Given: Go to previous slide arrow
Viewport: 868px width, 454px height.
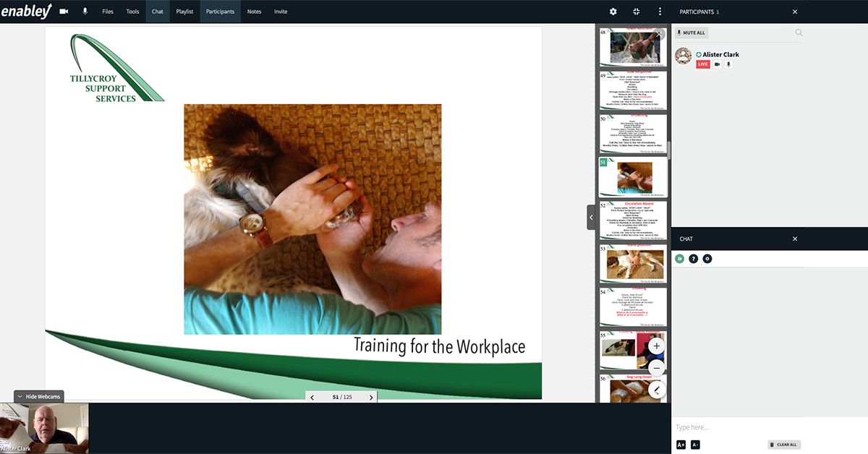Looking at the screenshot, I should coord(312,397).
